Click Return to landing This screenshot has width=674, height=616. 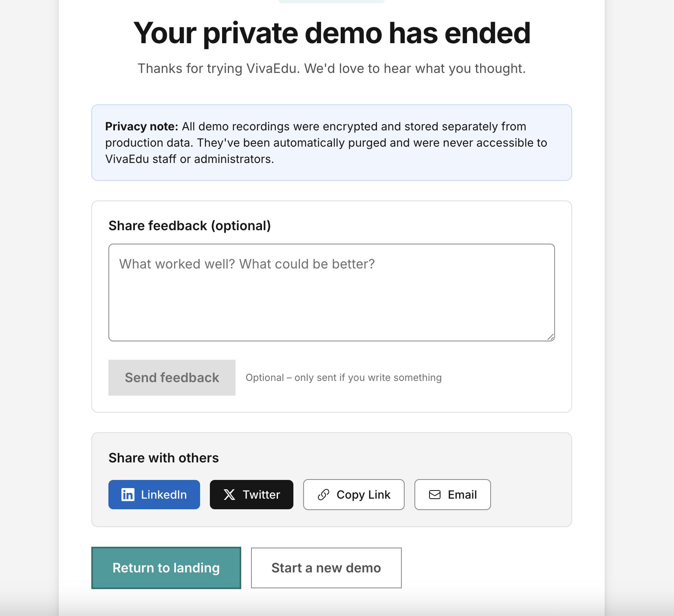pos(166,568)
